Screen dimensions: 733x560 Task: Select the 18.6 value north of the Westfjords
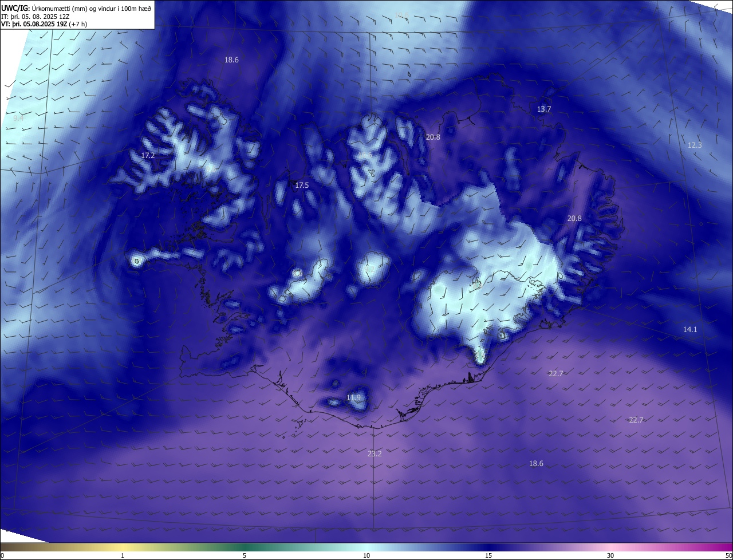point(231,60)
